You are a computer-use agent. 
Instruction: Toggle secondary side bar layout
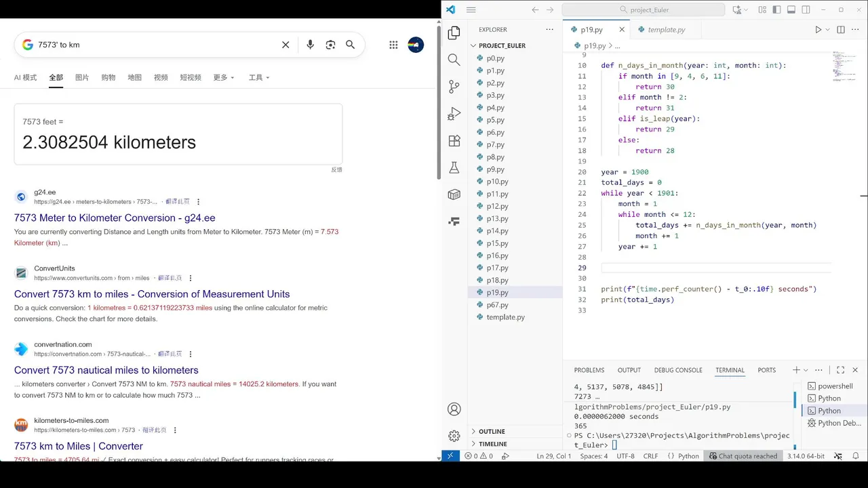click(806, 9)
